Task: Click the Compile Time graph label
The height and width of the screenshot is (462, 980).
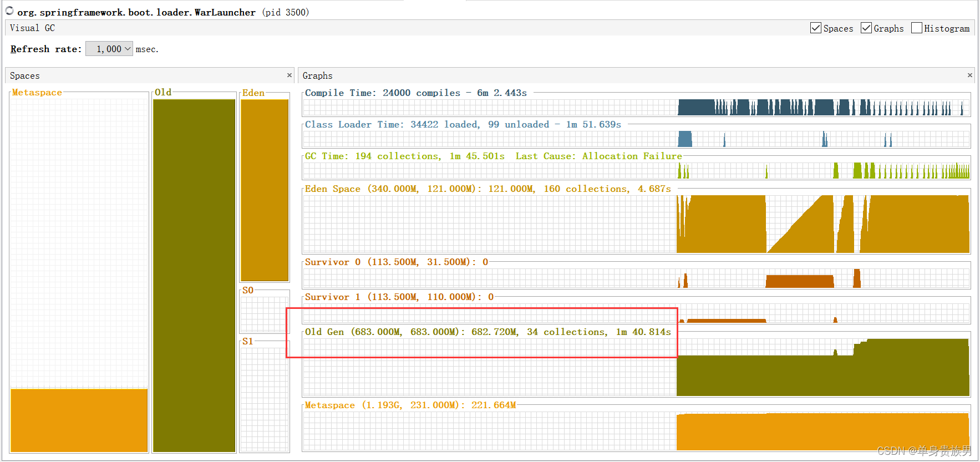Action: point(415,93)
